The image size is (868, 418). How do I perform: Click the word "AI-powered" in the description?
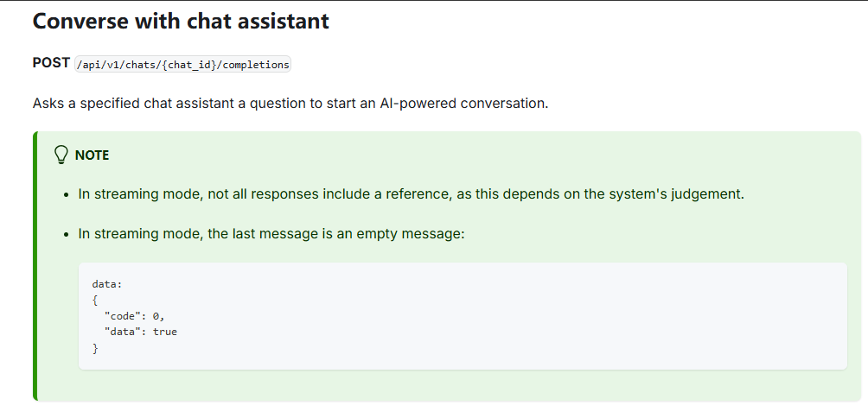point(413,103)
